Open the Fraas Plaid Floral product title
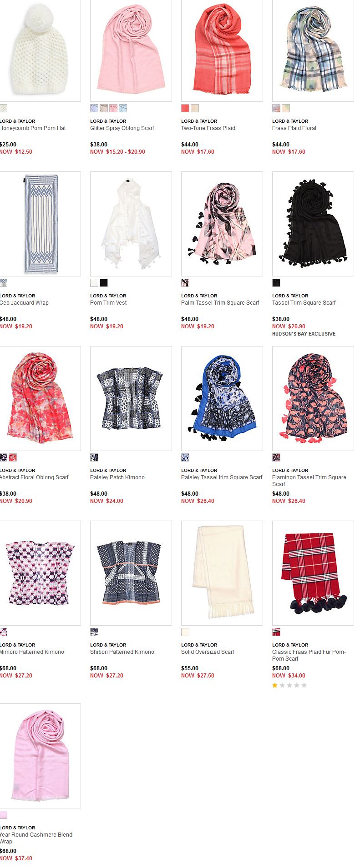This screenshot has width=355, height=868. (294, 128)
